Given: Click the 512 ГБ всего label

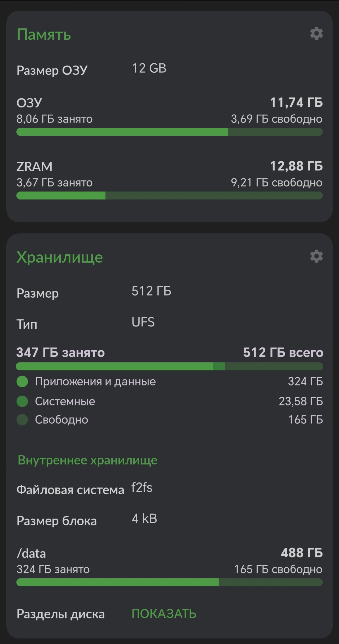Looking at the screenshot, I should pyautogui.click(x=283, y=353).
